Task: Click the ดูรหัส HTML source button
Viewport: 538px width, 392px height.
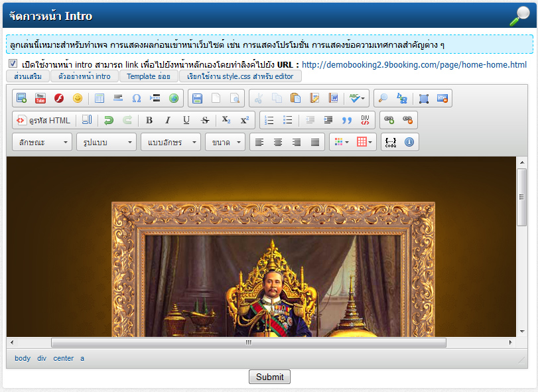Action: click(44, 120)
